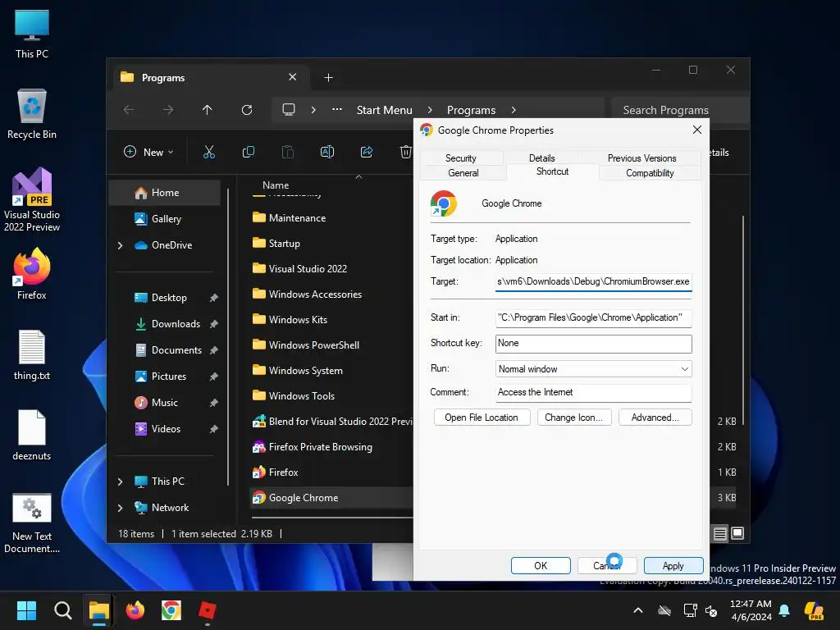The height and width of the screenshot is (630, 840).
Task: Switch to the Security tab
Action: point(461,158)
